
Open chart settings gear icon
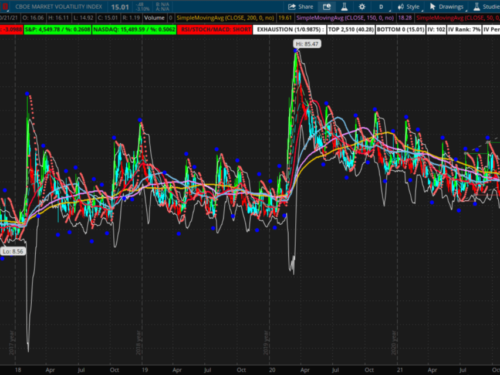click(x=362, y=7)
